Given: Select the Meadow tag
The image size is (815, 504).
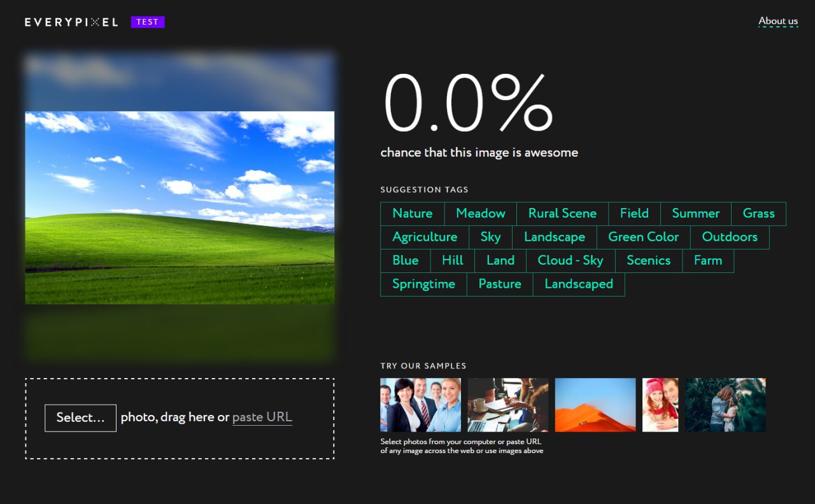Looking at the screenshot, I should [x=481, y=214].
